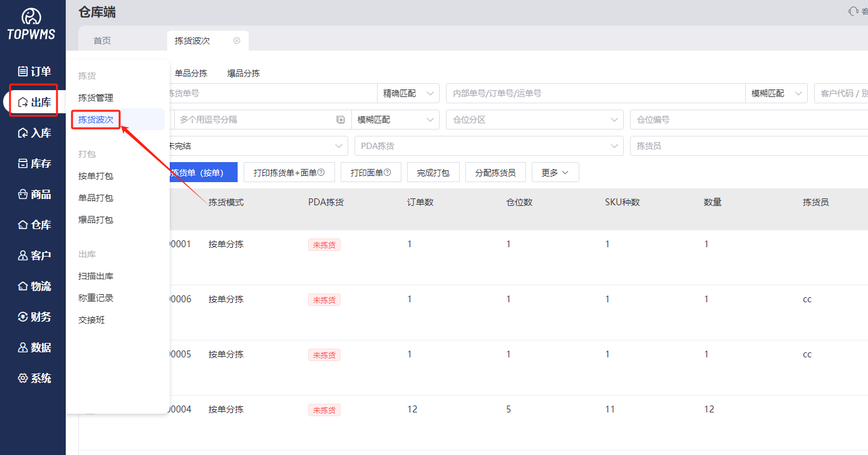Expand the 更多 actions dropdown
868x455 pixels.
click(555, 173)
